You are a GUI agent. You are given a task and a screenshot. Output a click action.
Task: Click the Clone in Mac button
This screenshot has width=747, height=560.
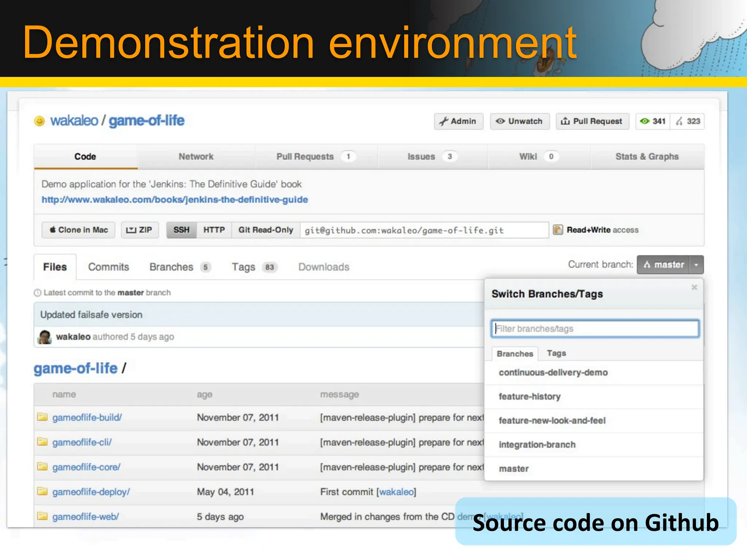tap(78, 230)
